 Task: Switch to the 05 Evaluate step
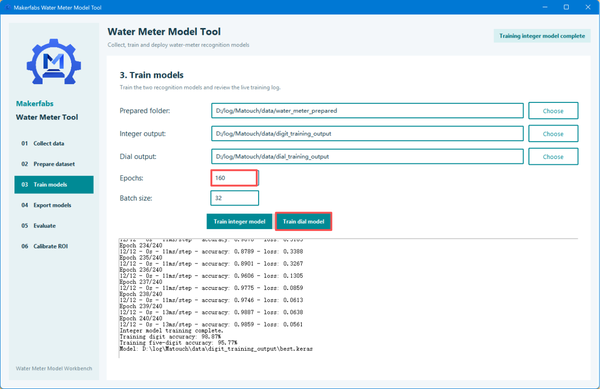point(54,226)
